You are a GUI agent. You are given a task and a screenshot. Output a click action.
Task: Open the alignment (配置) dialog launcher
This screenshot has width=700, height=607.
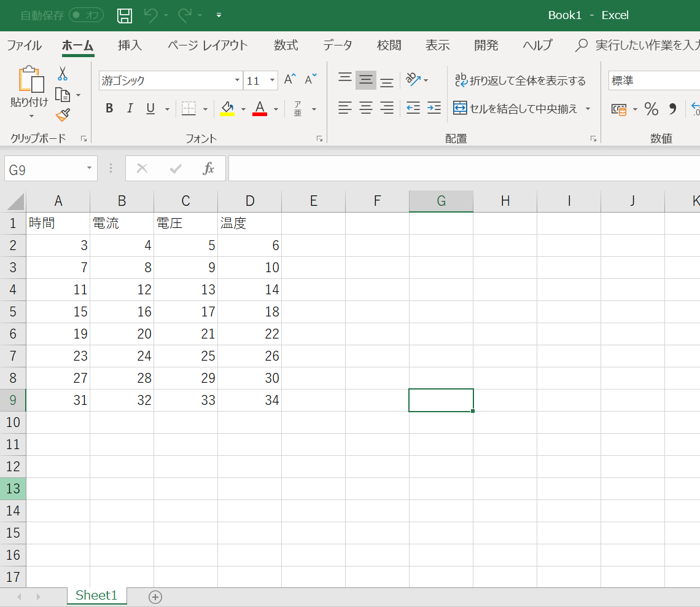pos(593,139)
